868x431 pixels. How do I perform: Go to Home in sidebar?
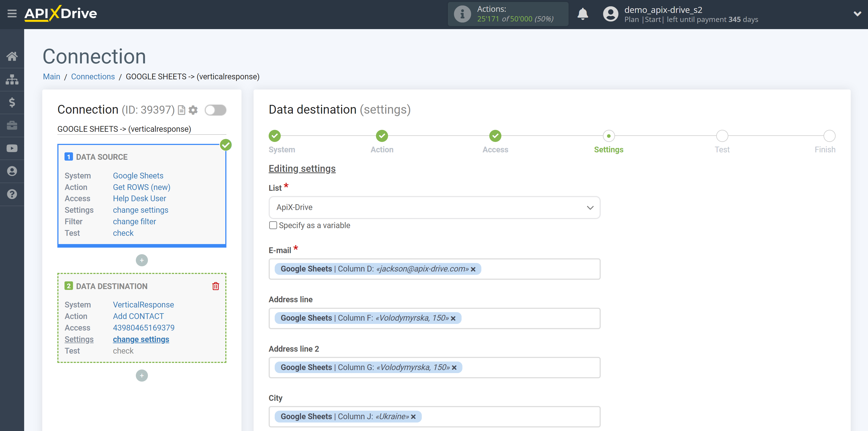pos(12,56)
